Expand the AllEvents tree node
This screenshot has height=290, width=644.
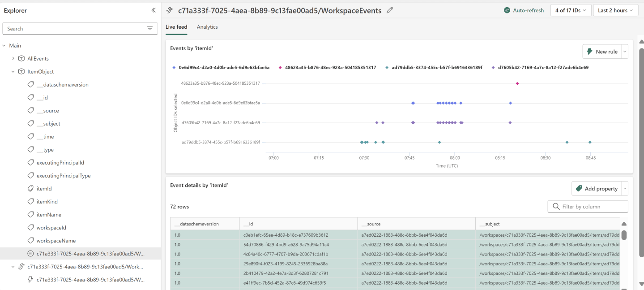click(x=13, y=58)
